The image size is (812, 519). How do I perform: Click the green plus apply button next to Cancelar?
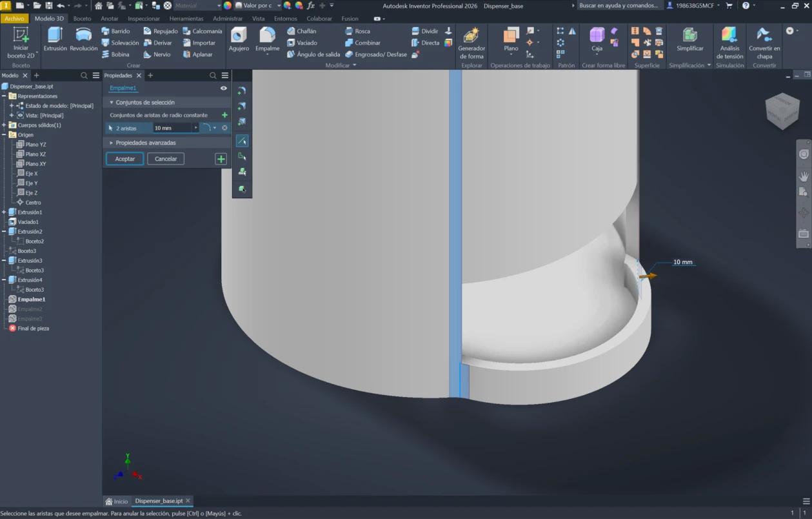point(221,159)
